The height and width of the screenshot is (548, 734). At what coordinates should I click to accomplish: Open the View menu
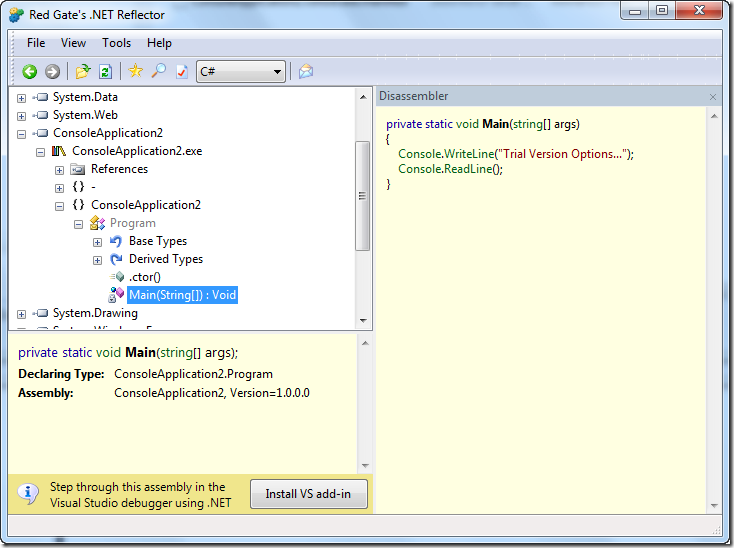pyautogui.click(x=73, y=43)
